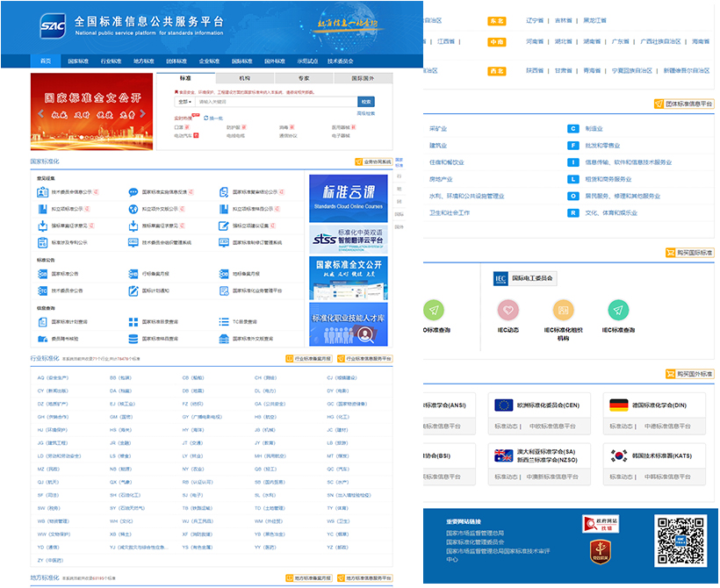Click the list icon beside TC目录查询
This screenshot has height=588, width=720.
224,322
